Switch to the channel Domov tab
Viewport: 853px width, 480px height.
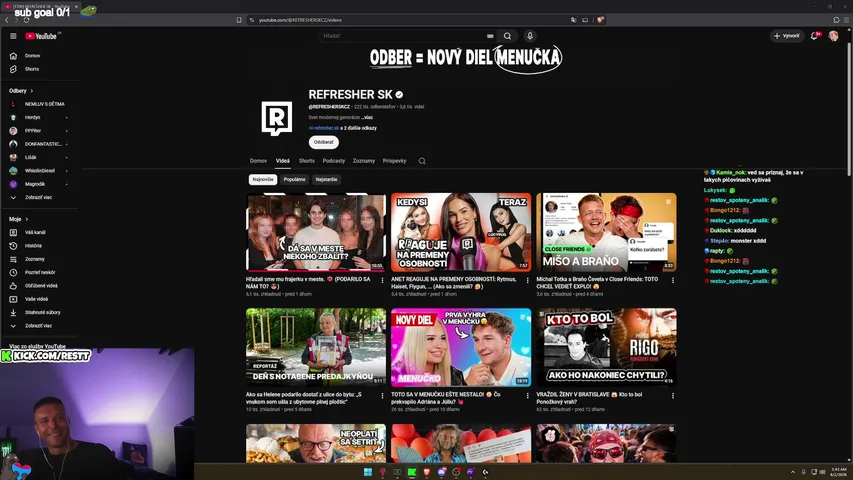pos(258,161)
